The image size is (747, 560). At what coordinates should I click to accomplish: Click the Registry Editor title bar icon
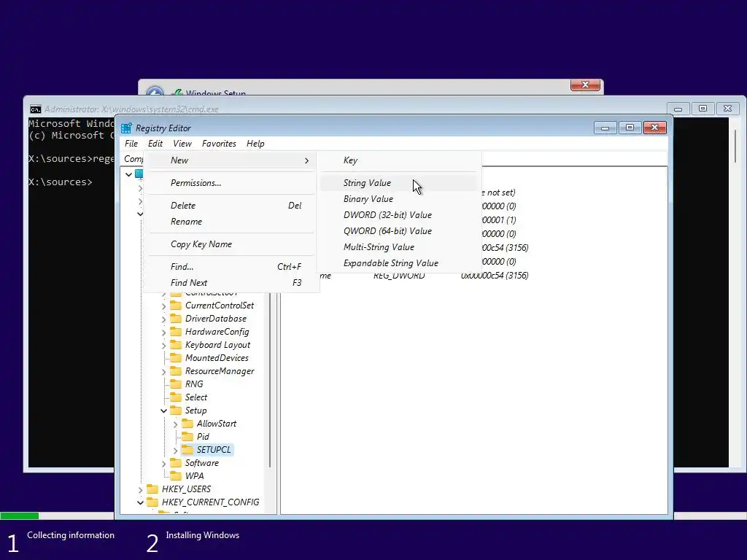click(x=126, y=128)
